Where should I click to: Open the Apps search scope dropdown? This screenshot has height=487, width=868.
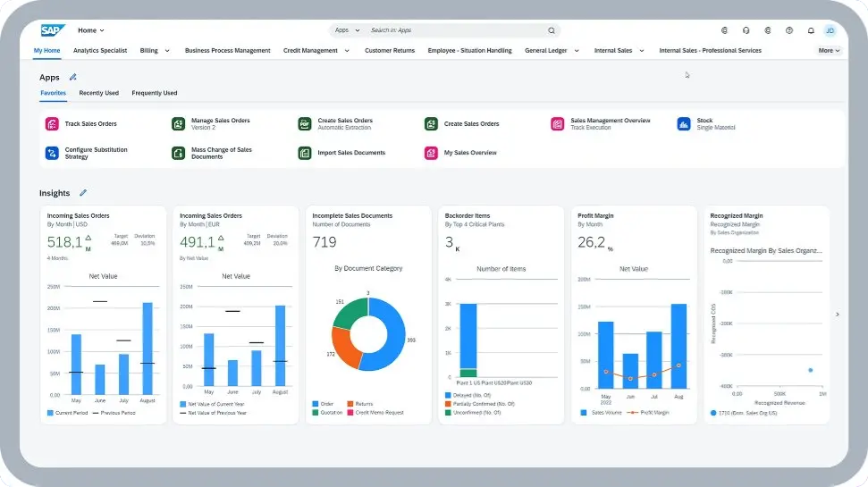point(347,30)
